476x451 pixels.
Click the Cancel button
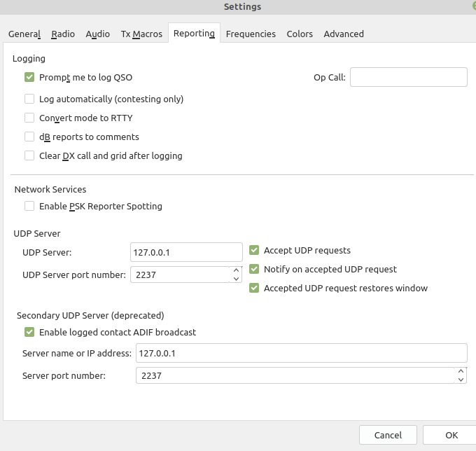point(388,435)
